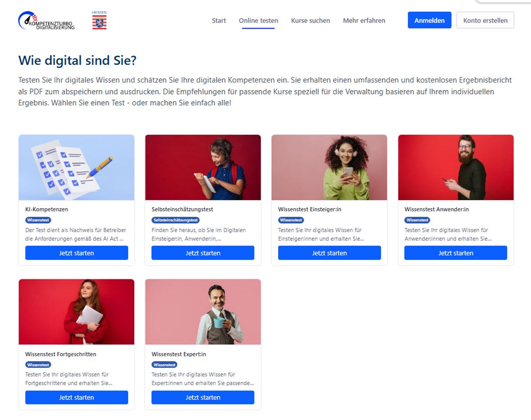The width and height of the screenshot is (531, 420).
Task: Start the Wissenstest Anwender:in test
Action: coord(456,253)
